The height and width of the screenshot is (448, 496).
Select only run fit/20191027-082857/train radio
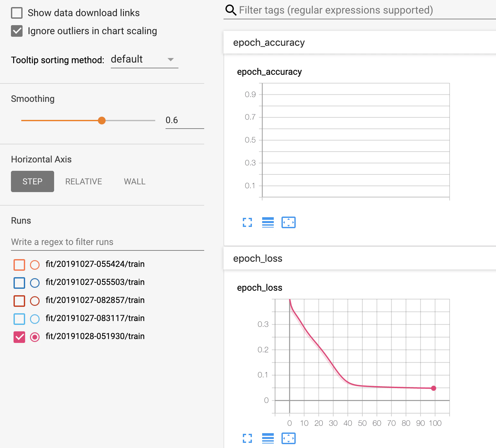tap(35, 301)
